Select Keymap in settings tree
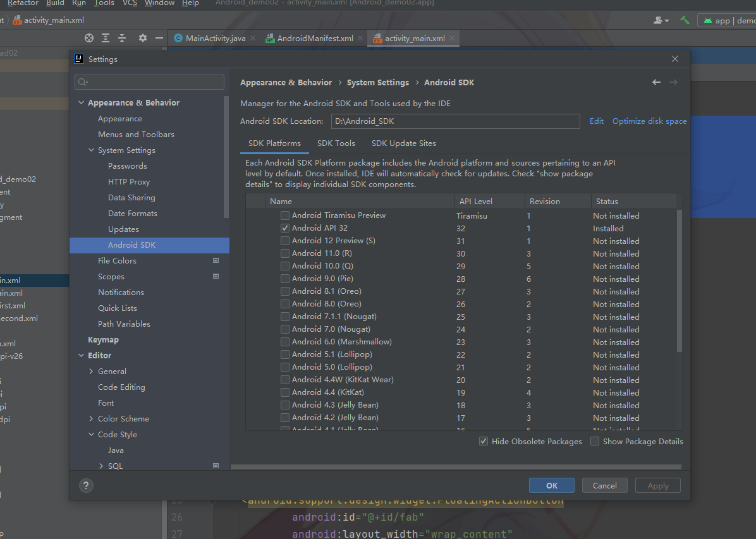 103,339
